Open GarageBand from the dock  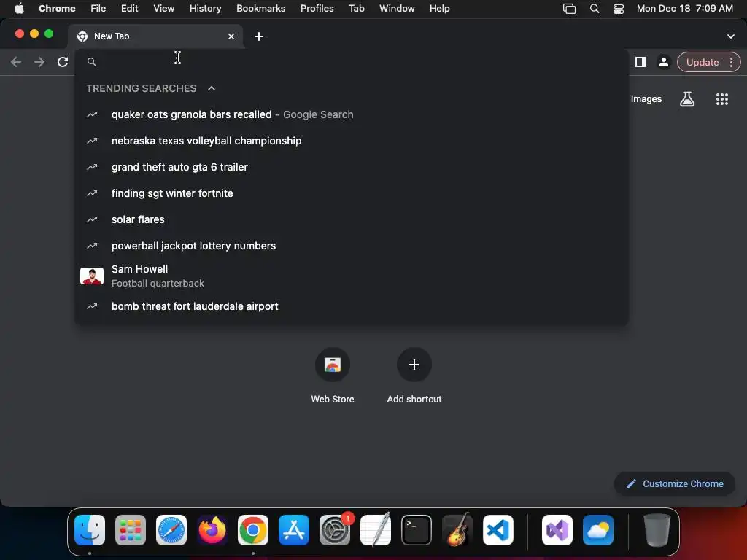pyautogui.click(x=457, y=530)
